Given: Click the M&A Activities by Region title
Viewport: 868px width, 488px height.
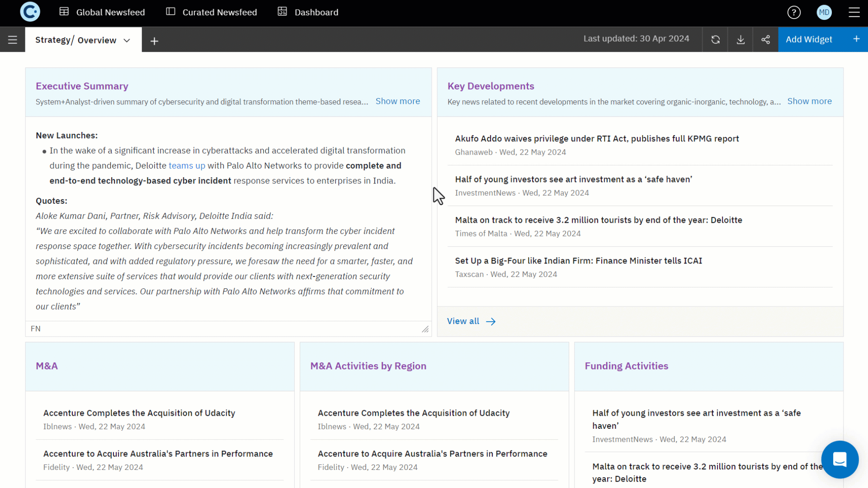Looking at the screenshot, I should coord(368,366).
